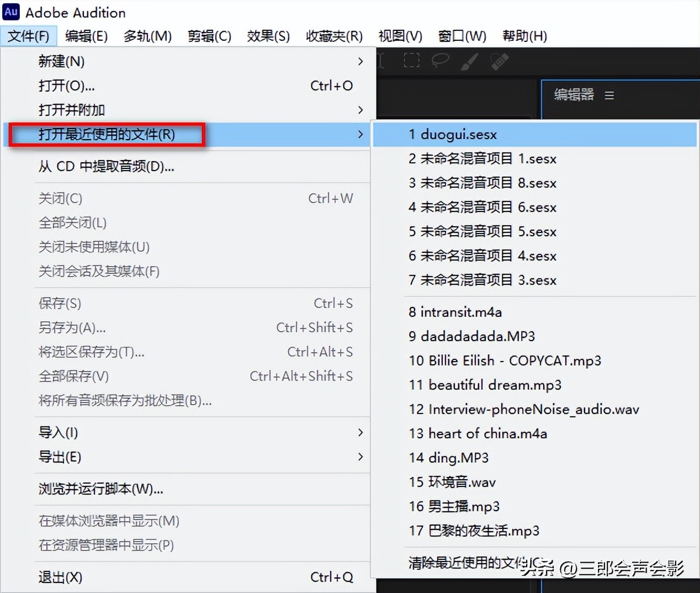Open Interview-phoneNoise_audio.wav
The width and height of the screenshot is (700, 593).
click(x=534, y=409)
